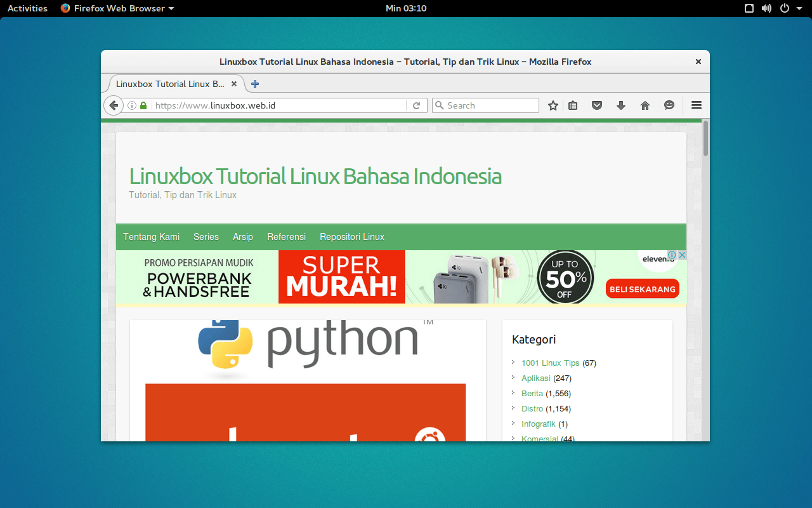Click the top bar window indicator icon

pos(749,8)
